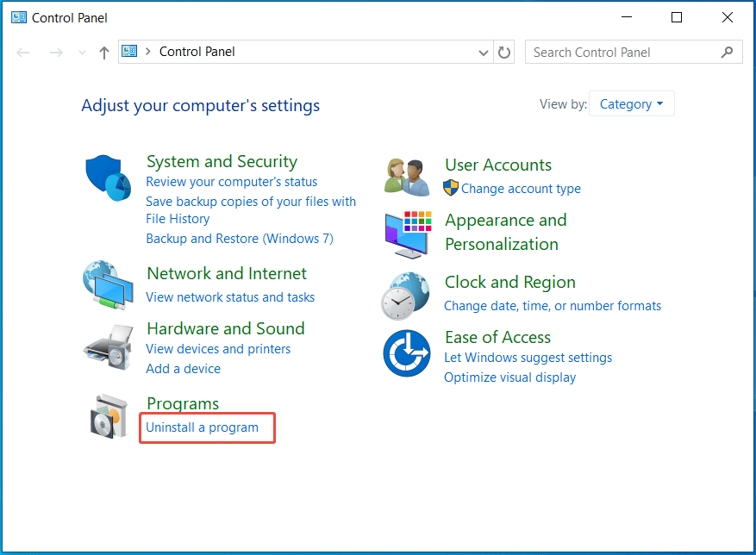Maximize the Control Panel window
Image resolution: width=756 pixels, height=555 pixels.
pyautogui.click(x=677, y=17)
